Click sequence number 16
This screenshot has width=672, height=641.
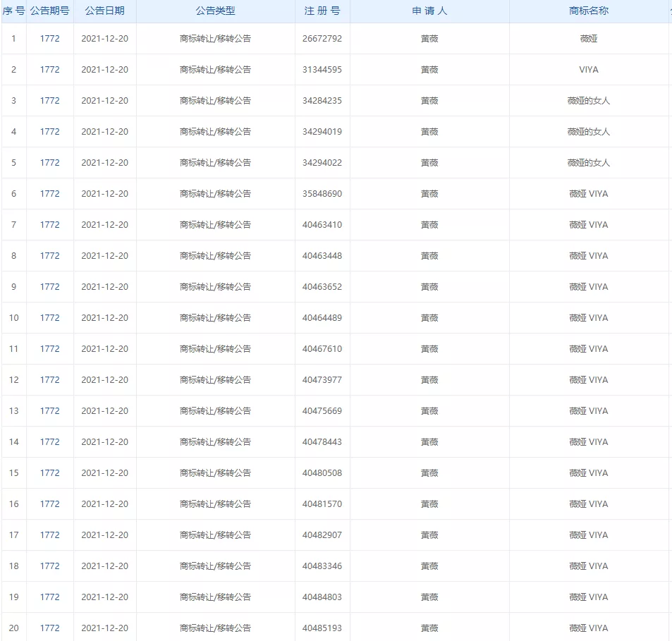pos(13,504)
